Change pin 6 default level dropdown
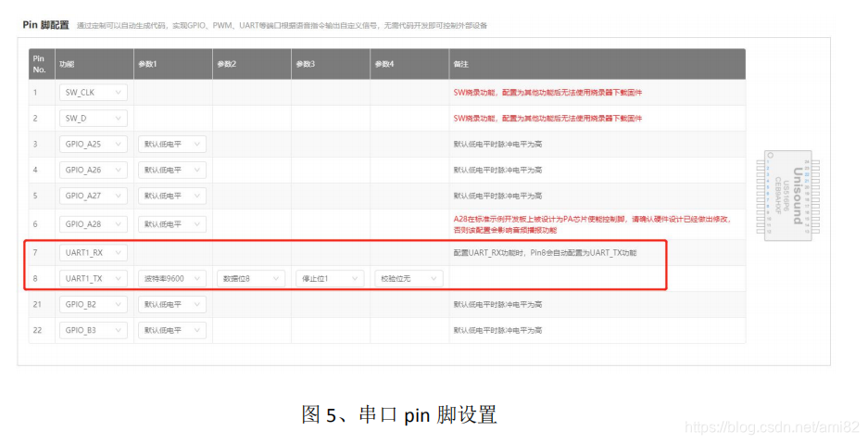 [x=172, y=224]
